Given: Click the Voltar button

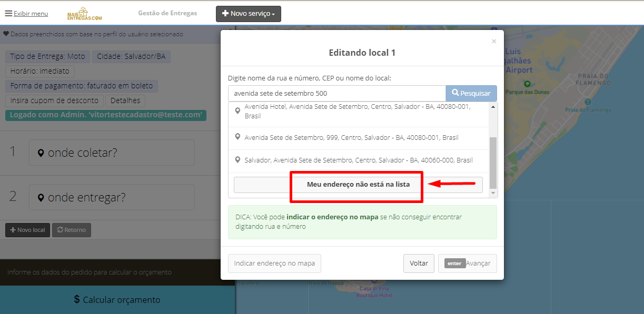Looking at the screenshot, I should 419,263.
